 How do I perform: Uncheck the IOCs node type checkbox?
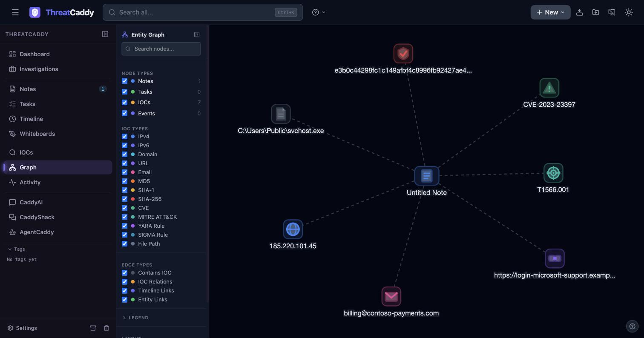point(124,102)
